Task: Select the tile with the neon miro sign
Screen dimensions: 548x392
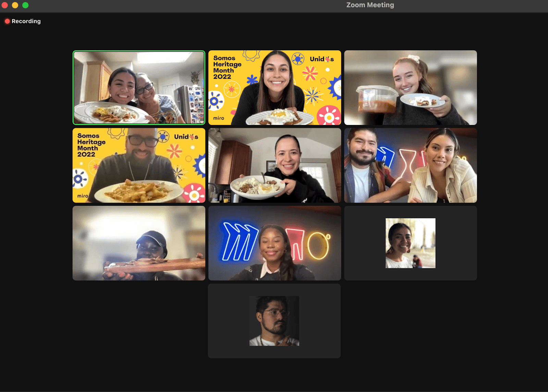Action: point(274,243)
